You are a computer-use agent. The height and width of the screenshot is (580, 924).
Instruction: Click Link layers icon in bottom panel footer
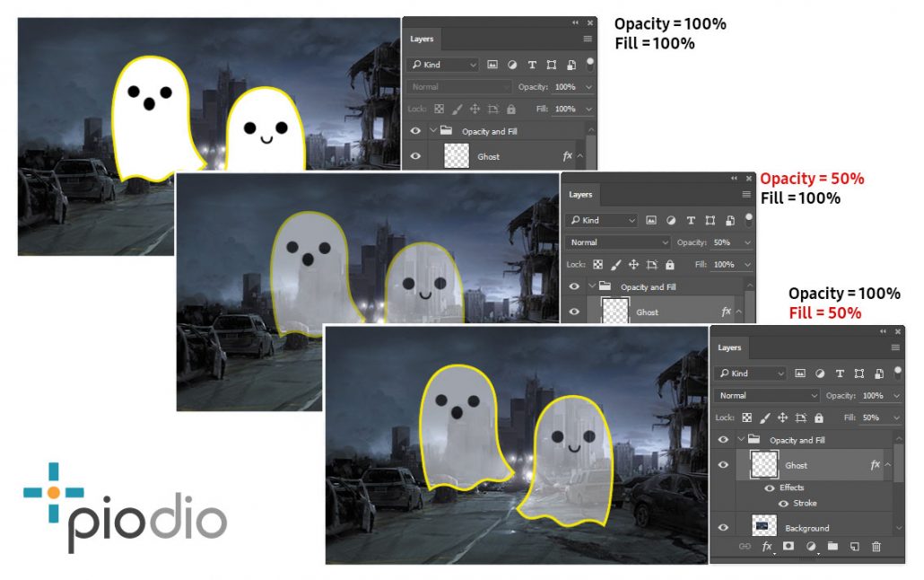pos(745,547)
